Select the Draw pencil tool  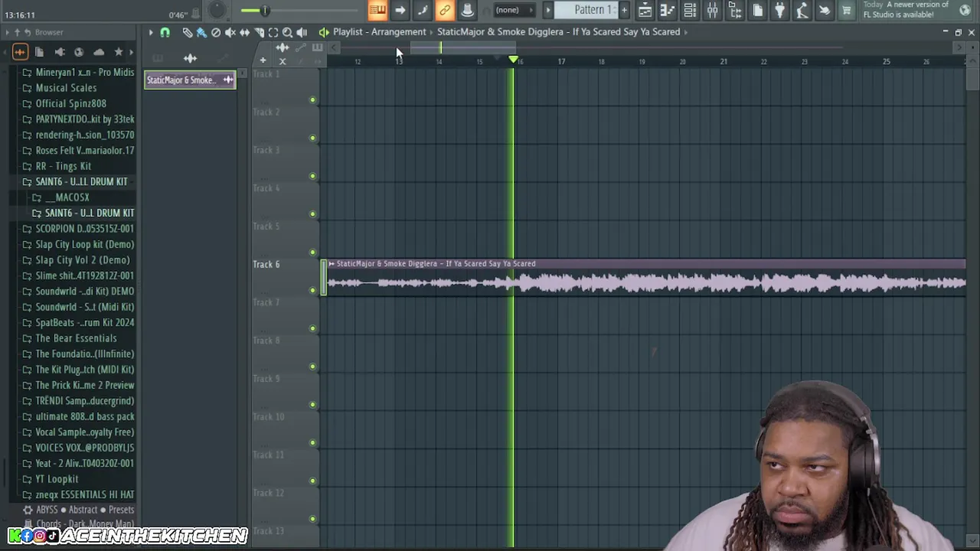(x=187, y=32)
